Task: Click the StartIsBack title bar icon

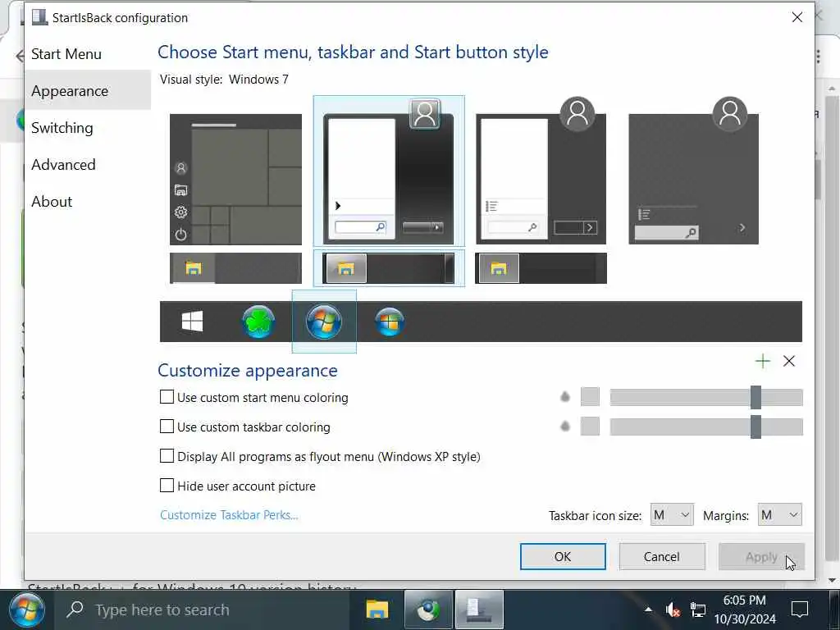Action: (39, 17)
